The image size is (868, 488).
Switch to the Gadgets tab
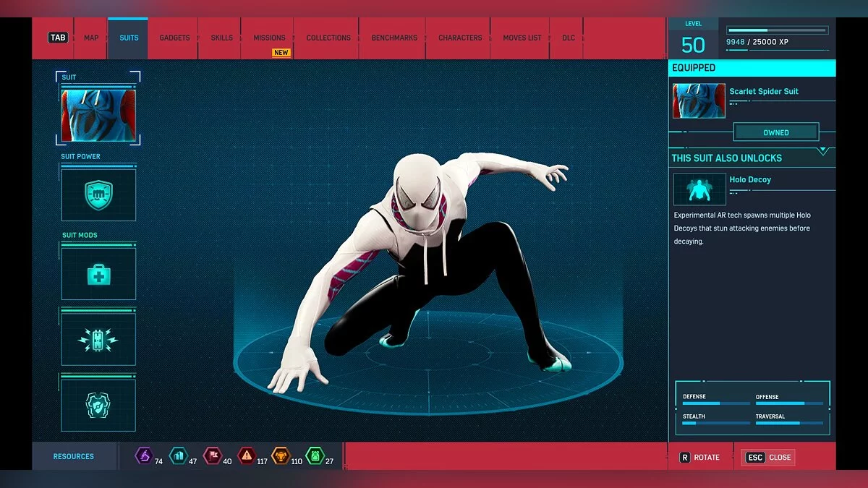(x=174, y=38)
